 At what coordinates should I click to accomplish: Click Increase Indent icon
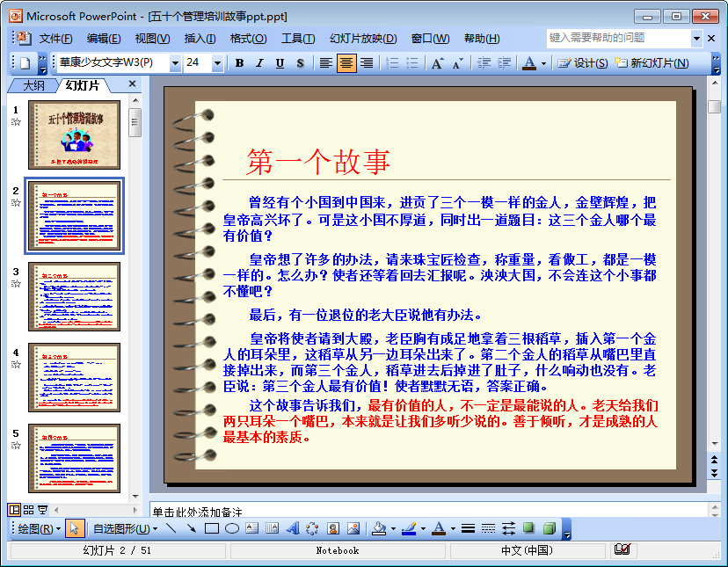point(504,63)
